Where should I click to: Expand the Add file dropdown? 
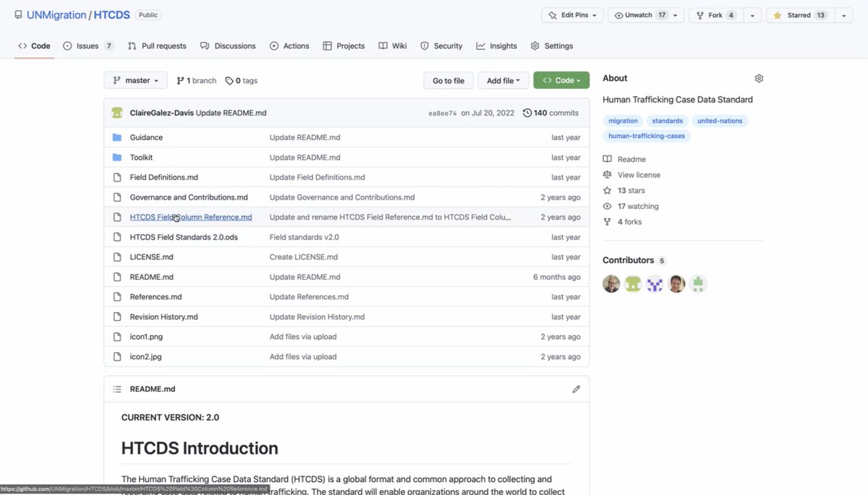[x=503, y=80]
